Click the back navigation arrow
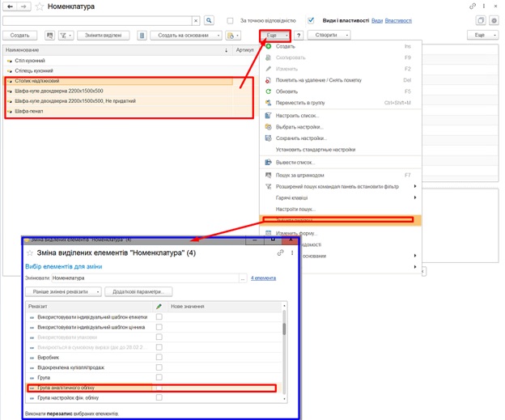The height and width of the screenshot is (420, 505). [x=9, y=6]
